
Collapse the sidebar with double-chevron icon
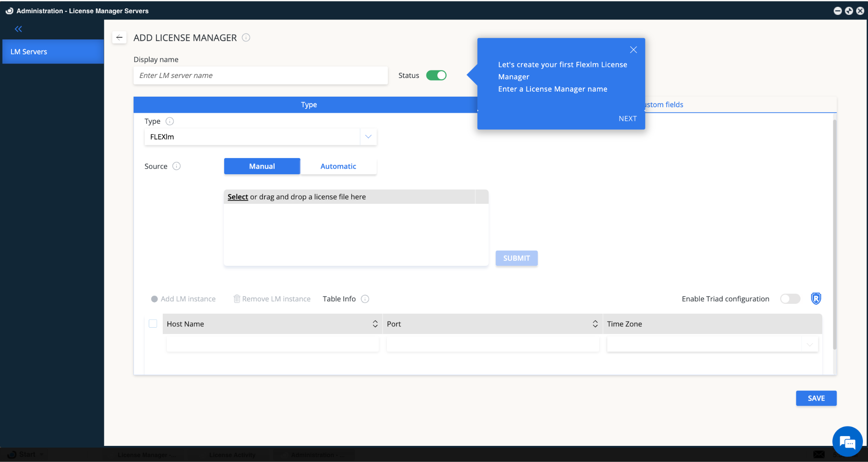18,29
